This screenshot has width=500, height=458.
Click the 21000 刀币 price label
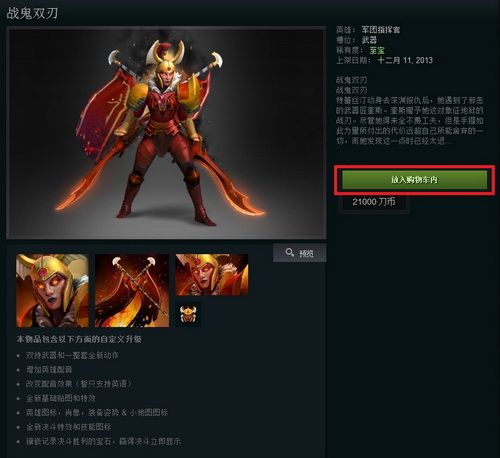(374, 202)
